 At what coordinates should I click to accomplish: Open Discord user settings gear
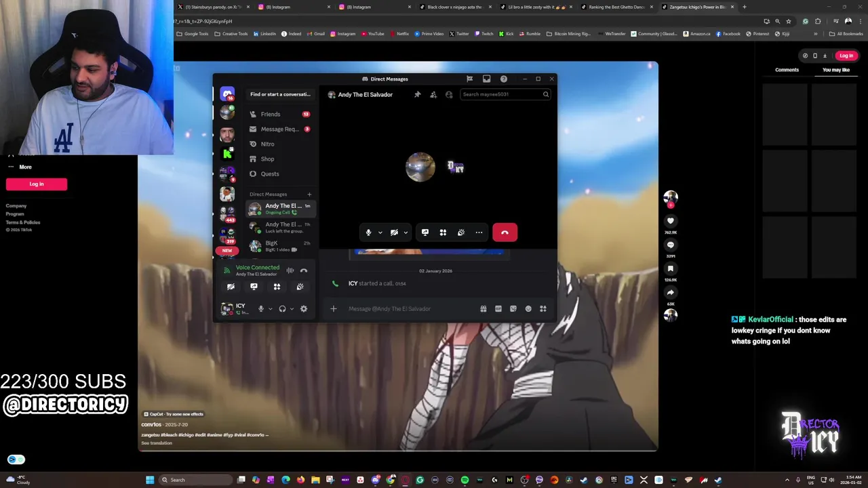point(304,308)
